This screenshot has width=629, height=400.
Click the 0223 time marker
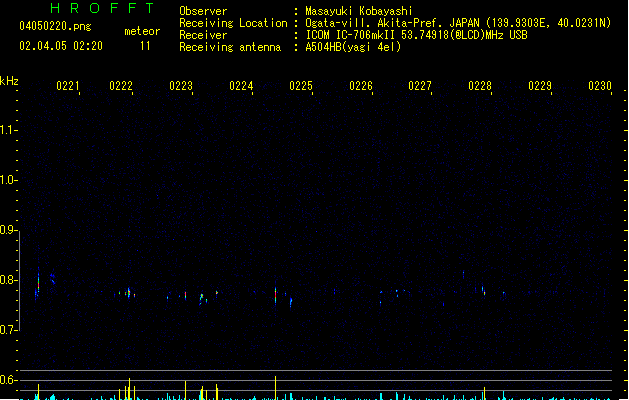pos(181,86)
